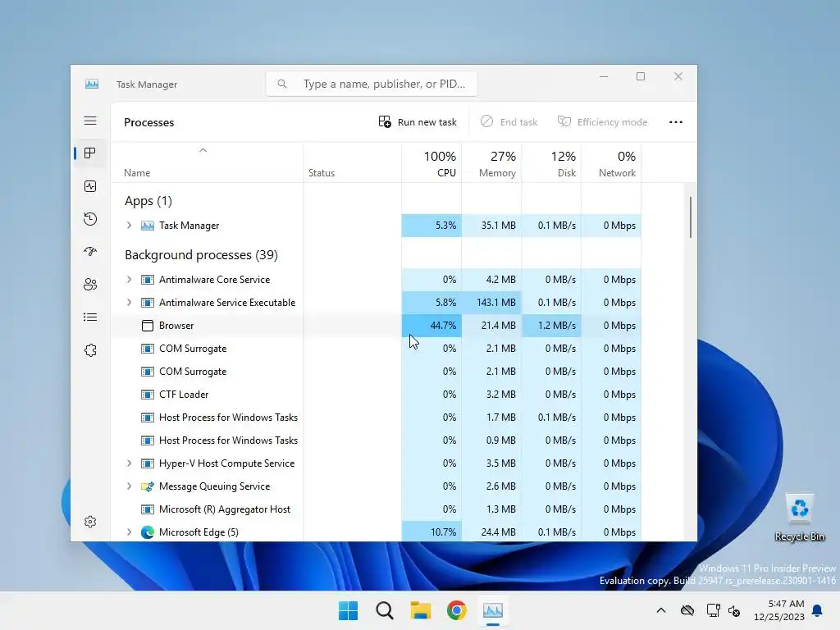Click the Background processes (39) header
The width and height of the screenshot is (840, 630).
click(x=202, y=255)
